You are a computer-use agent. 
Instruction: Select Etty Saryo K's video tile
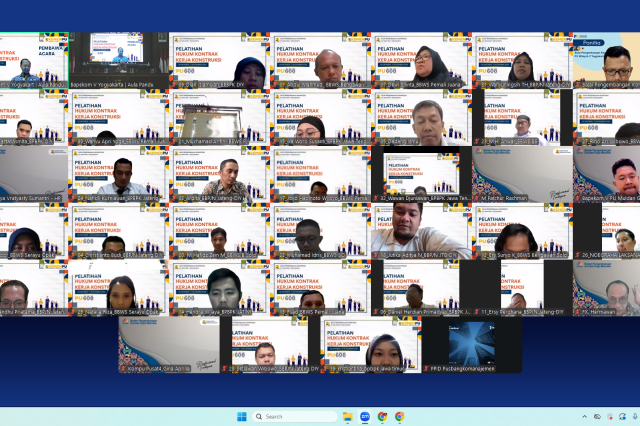point(521,231)
